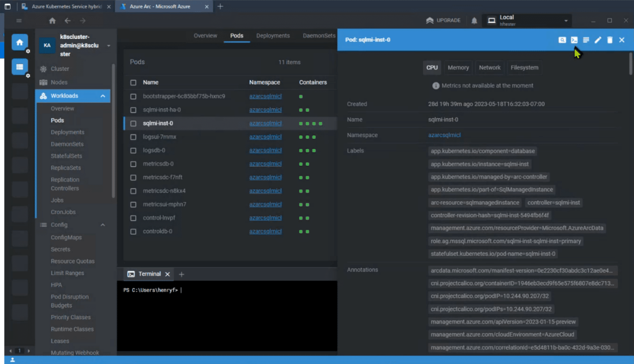Click the Terminal tab icon
634x364 pixels.
(131, 274)
